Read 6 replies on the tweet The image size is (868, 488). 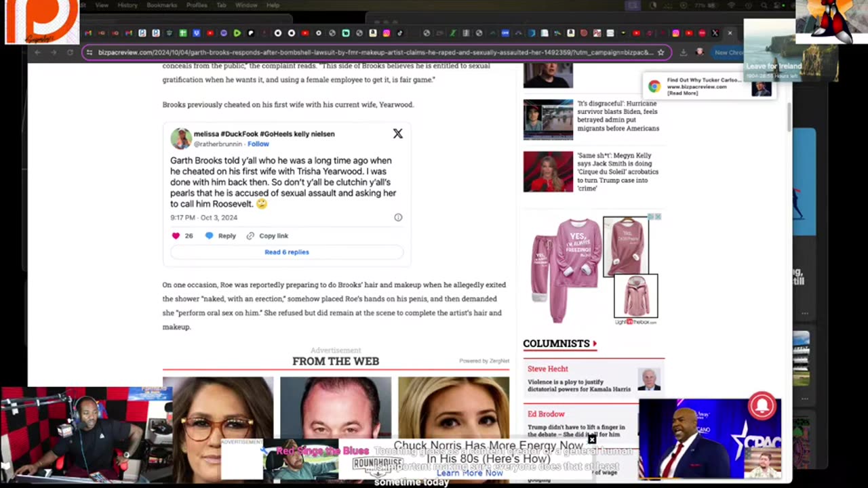tap(286, 252)
